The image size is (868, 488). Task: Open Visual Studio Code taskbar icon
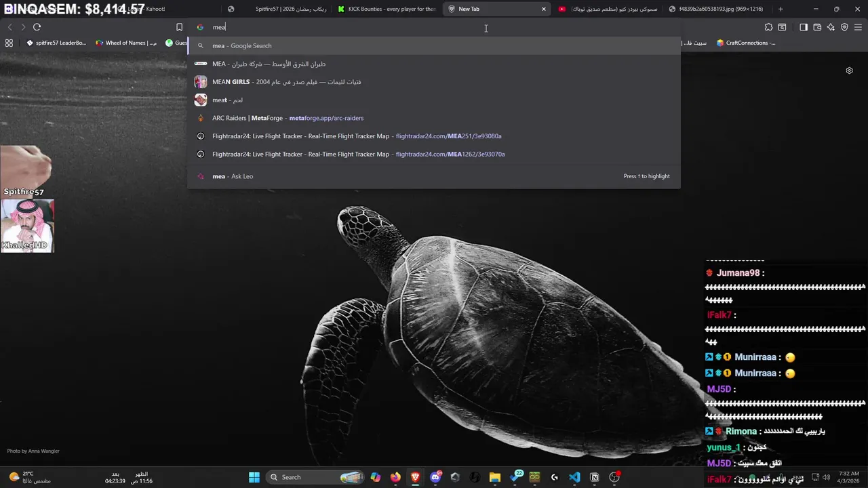point(574,477)
